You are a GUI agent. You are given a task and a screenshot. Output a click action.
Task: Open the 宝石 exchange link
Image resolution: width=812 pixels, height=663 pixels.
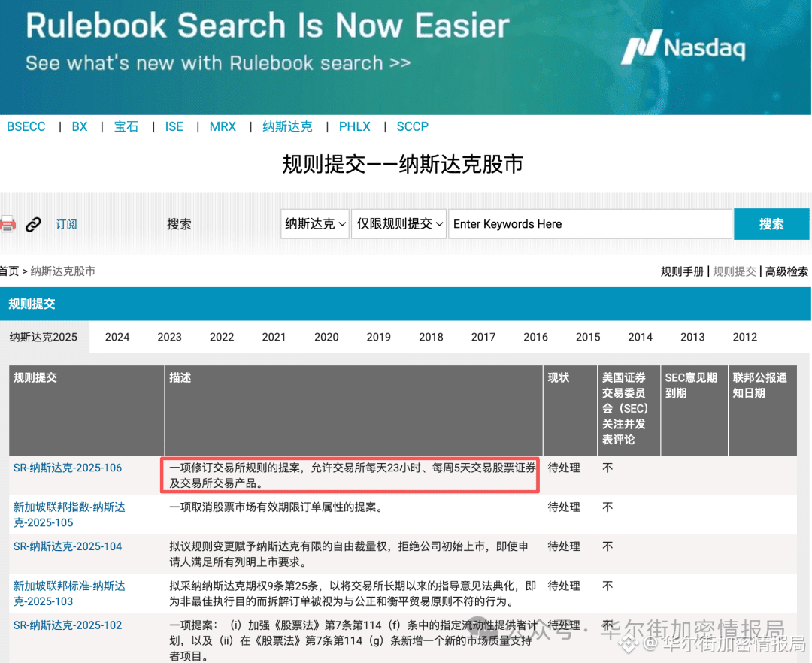126,126
